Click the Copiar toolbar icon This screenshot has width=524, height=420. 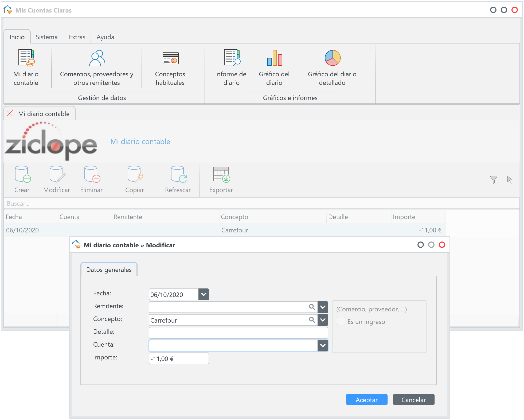click(x=135, y=175)
